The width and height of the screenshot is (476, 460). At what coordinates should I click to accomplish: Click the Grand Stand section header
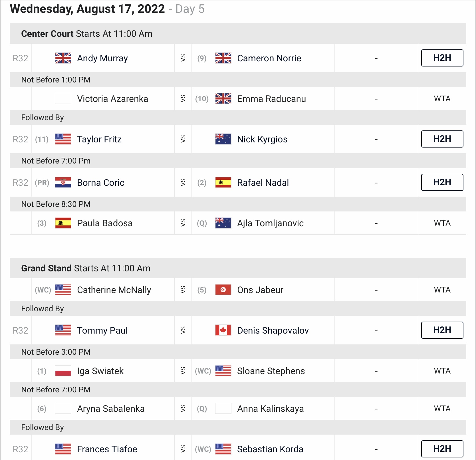pyautogui.click(x=238, y=268)
